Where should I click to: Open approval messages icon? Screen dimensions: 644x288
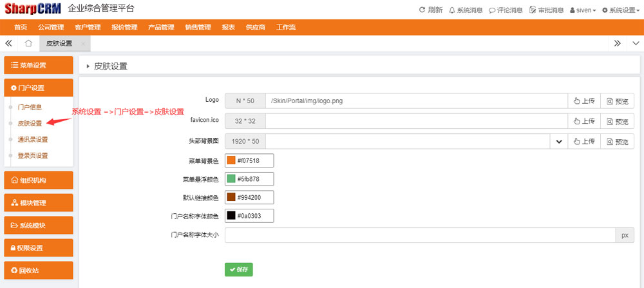532,10
